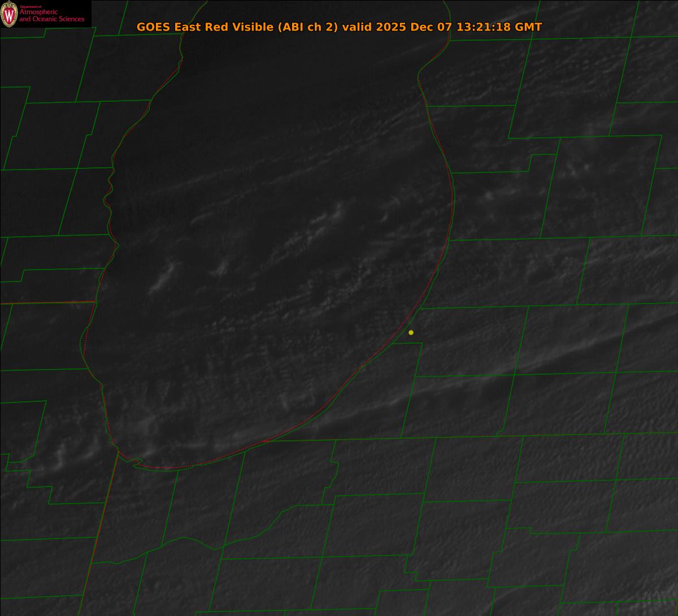
Task: Click the red dotted shoreline at lake's southern tip
Action: [x=169, y=468]
